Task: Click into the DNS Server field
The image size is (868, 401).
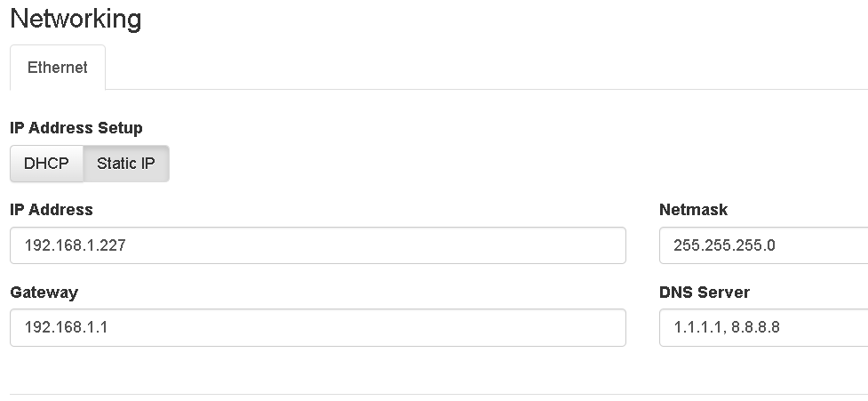Action: (x=764, y=327)
